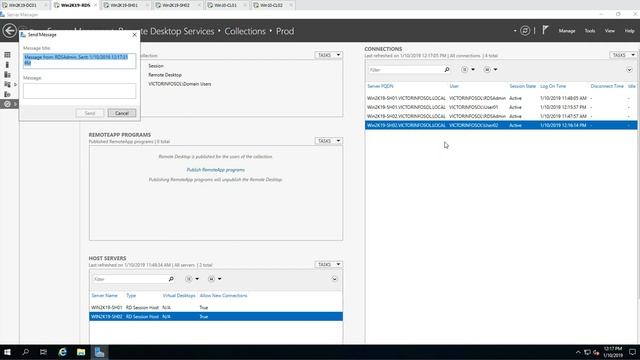Open All Servers from the sidebar

[7, 74]
